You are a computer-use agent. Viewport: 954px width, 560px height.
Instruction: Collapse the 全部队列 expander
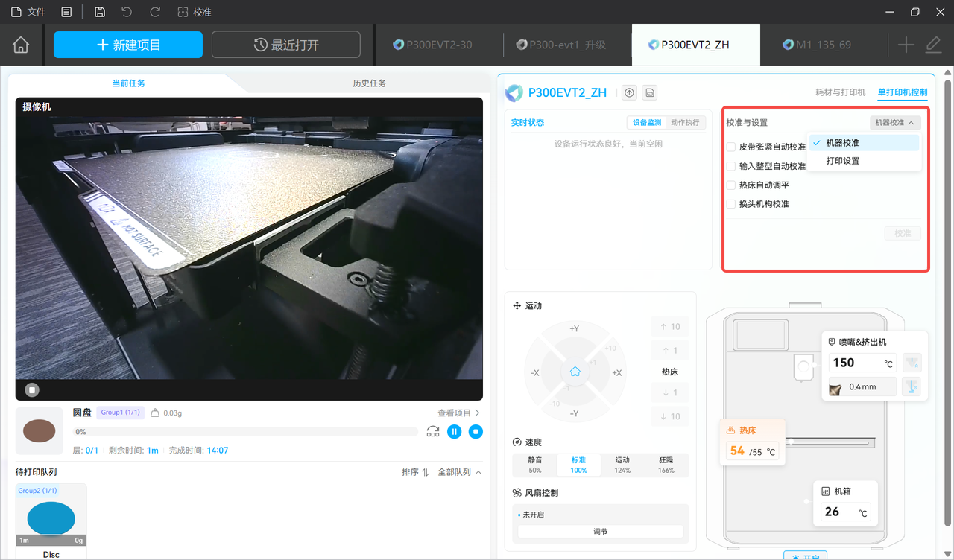tap(459, 472)
